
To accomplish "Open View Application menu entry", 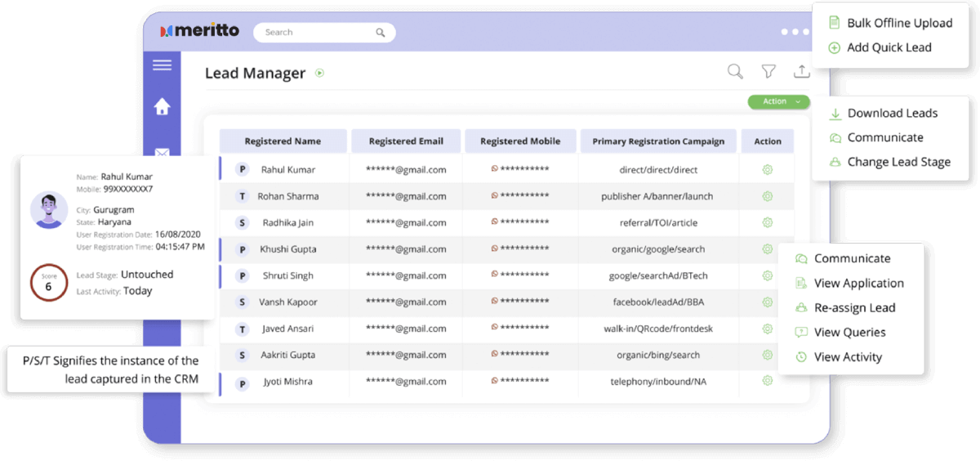I will point(858,284).
